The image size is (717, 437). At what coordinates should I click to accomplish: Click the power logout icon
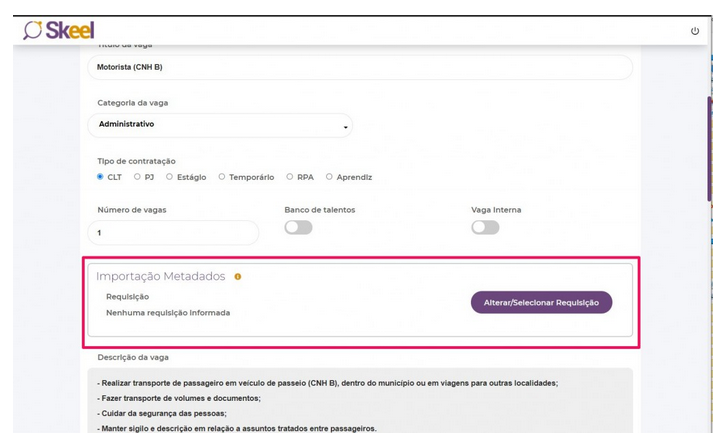coord(695,31)
